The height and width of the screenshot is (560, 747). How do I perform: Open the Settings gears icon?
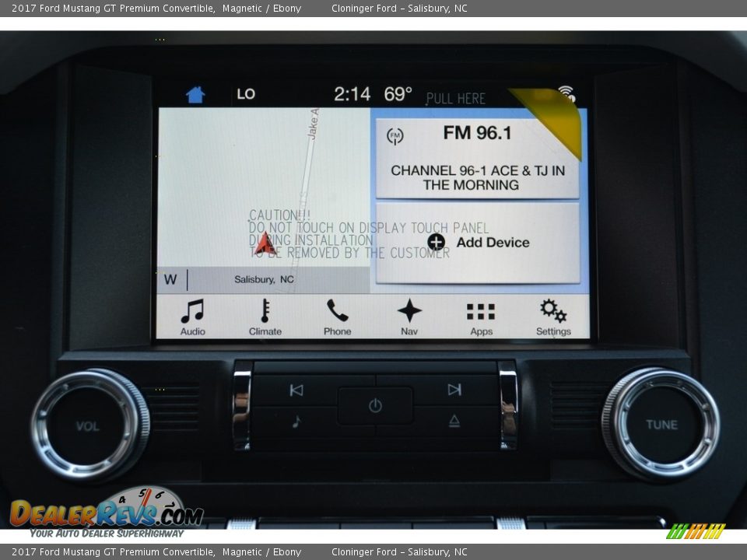[x=553, y=317]
